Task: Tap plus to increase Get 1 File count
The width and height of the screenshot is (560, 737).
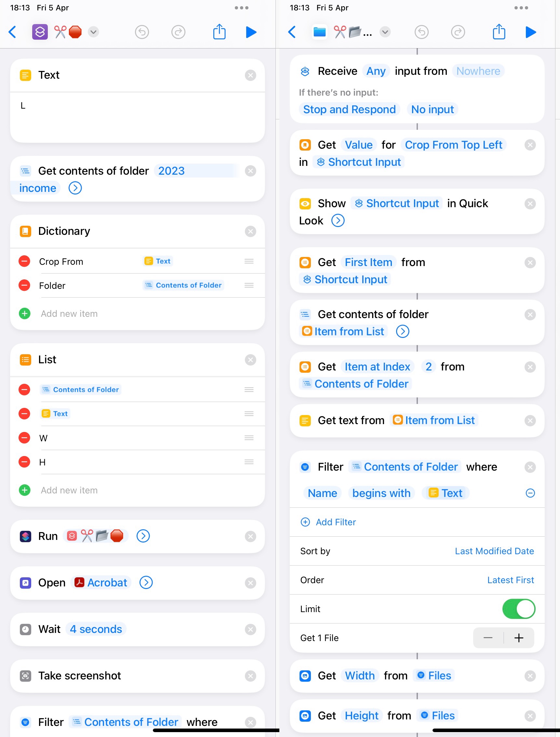Action: (519, 638)
